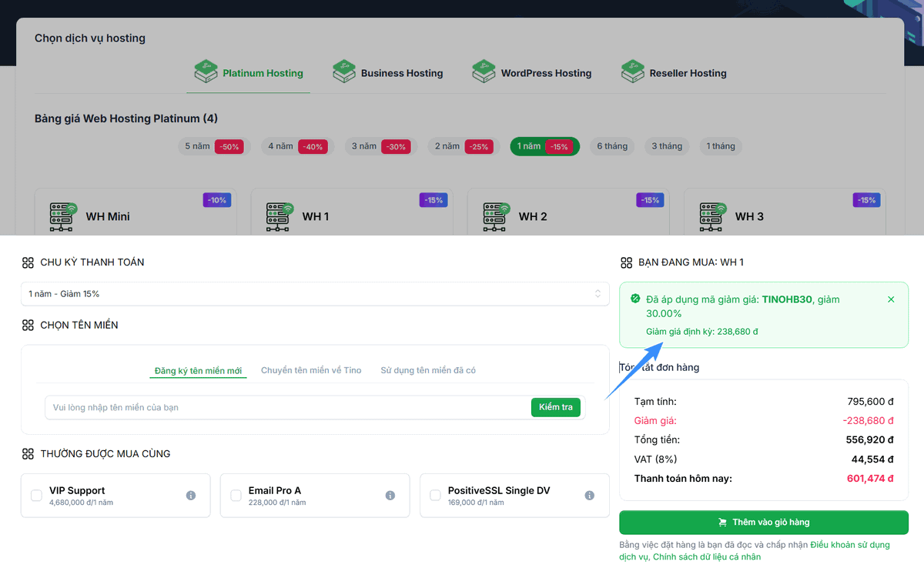Click the VIP Support info icon
The image size is (924, 578).
(x=191, y=496)
